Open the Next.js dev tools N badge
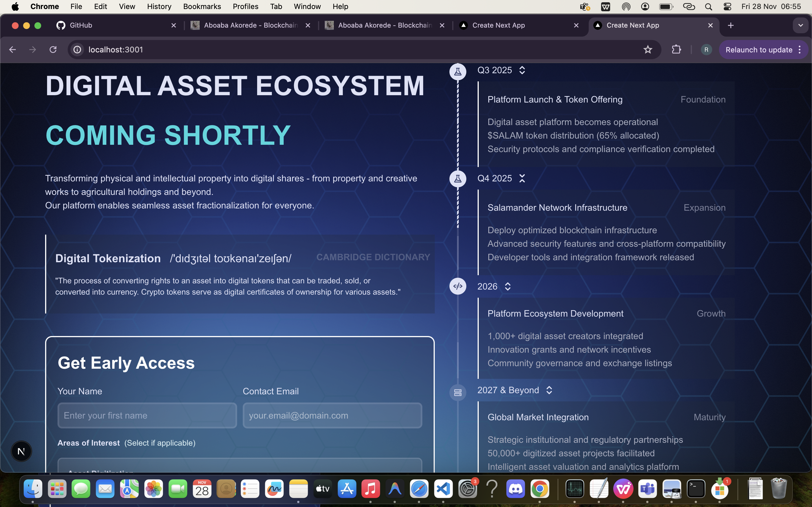The height and width of the screenshot is (507, 812). (21, 451)
